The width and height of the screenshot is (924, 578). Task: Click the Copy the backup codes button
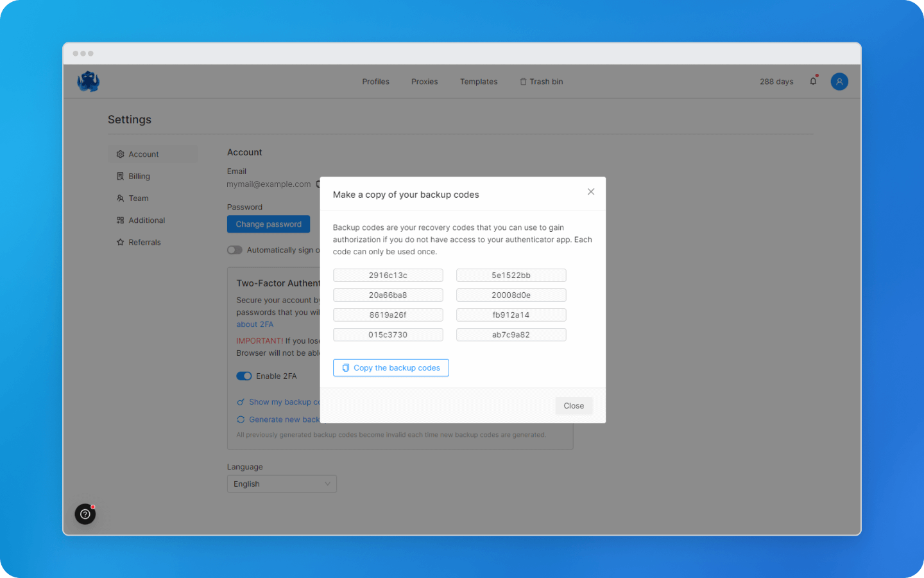391,367
